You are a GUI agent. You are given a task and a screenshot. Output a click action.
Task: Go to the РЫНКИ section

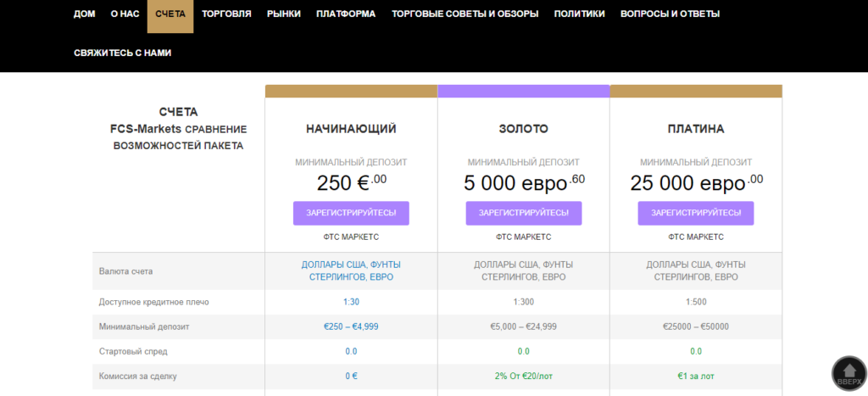(284, 14)
